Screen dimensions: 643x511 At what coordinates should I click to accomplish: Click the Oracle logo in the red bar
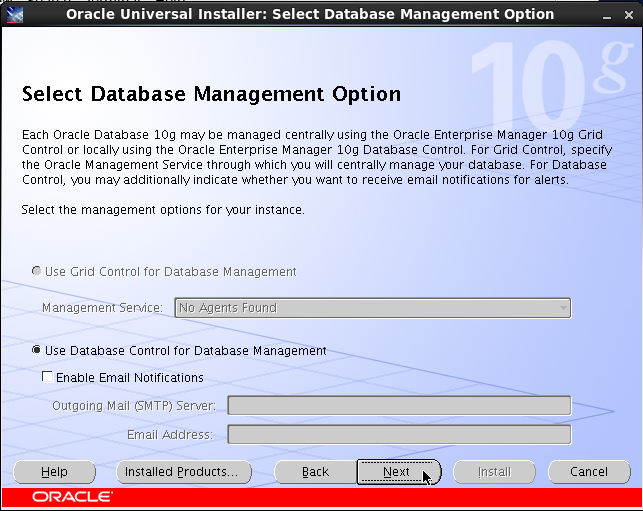[x=72, y=497]
